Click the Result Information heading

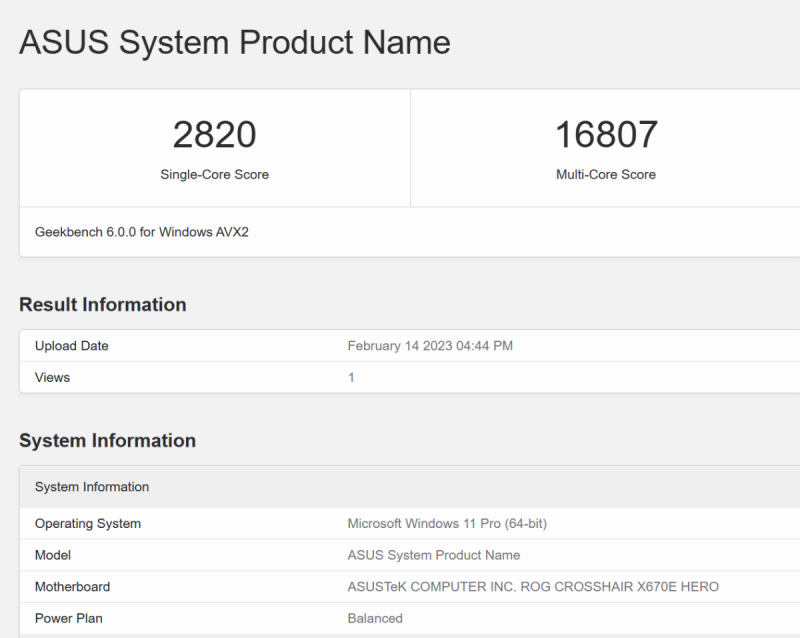point(103,305)
